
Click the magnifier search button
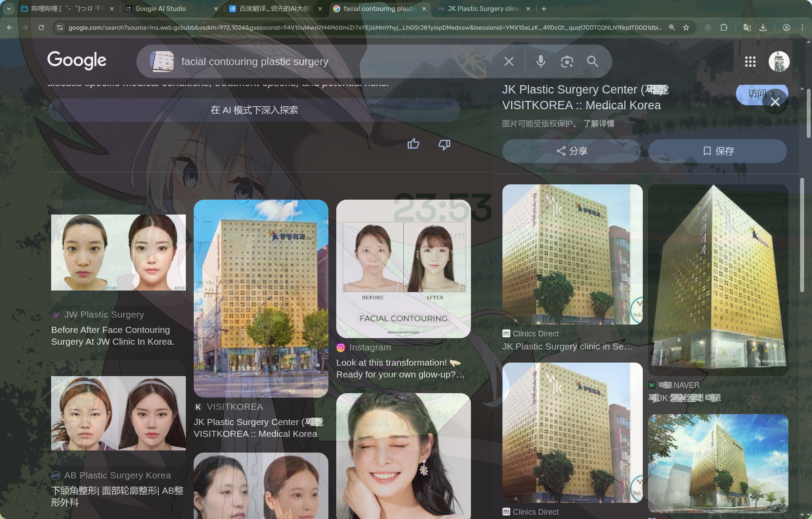coord(592,62)
